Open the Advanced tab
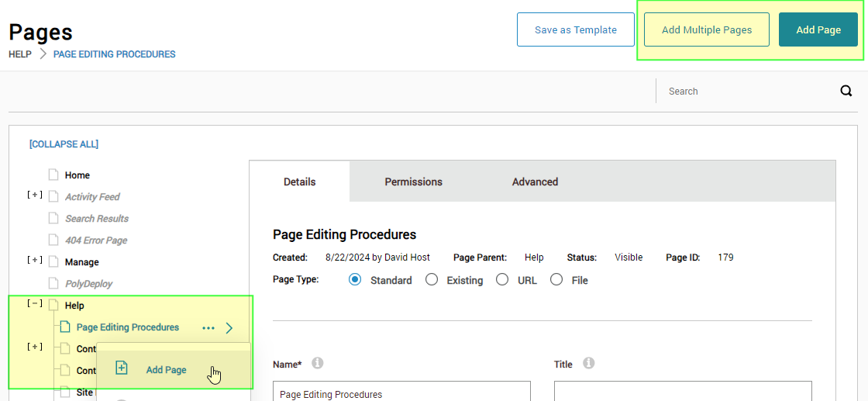 pos(535,182)
